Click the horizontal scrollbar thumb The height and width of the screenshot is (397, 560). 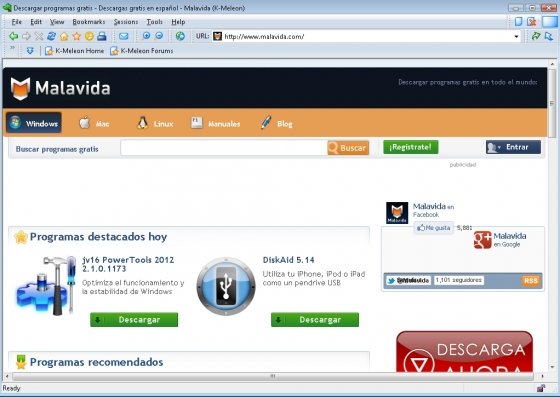273,376
